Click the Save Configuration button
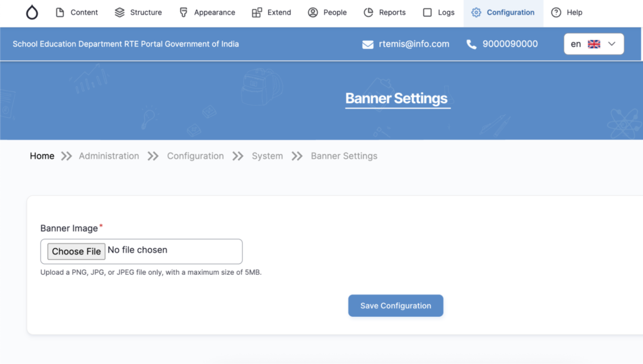 (396, 306)
